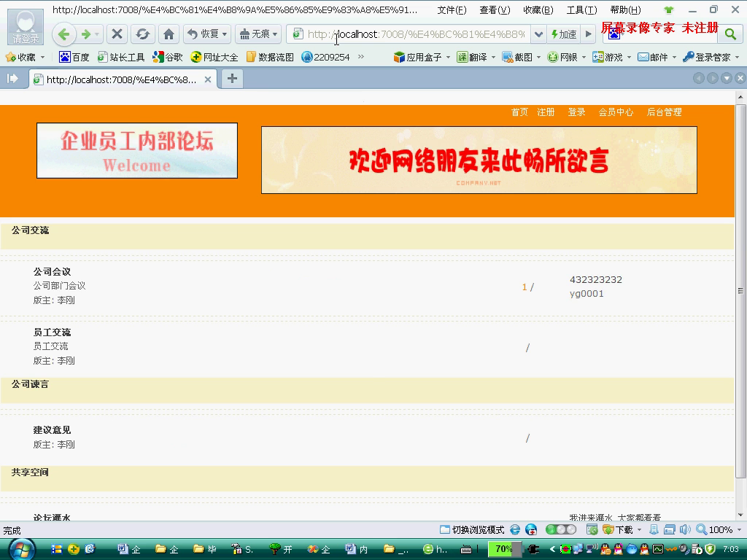747x560 pixels.
Task: Open the 收藏(B) menu
Action: [538, 10]
